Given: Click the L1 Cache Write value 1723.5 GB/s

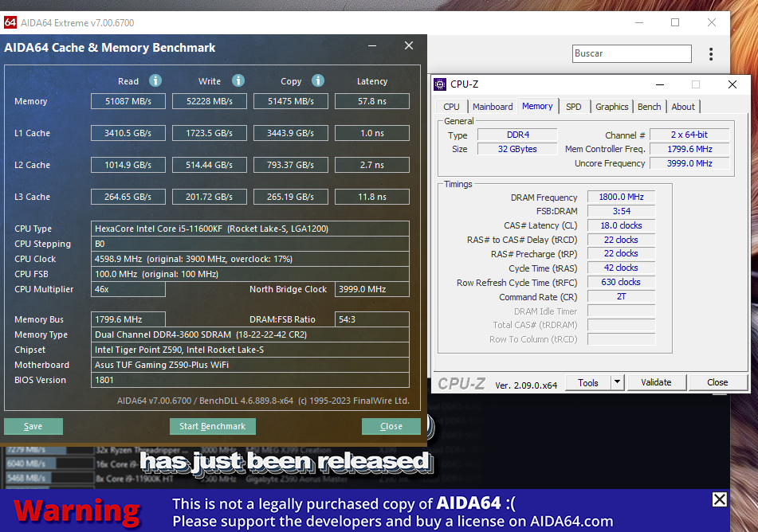Looking at the screenshot, I should tap(210, 133).
